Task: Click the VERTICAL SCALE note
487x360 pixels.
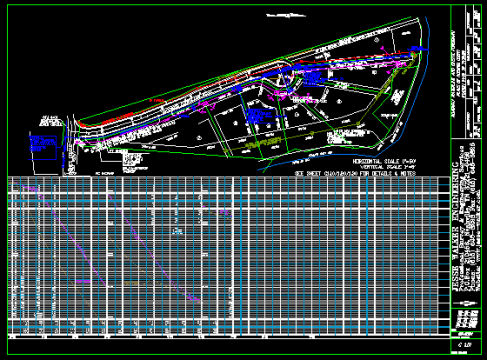Action: click(388, 167)
